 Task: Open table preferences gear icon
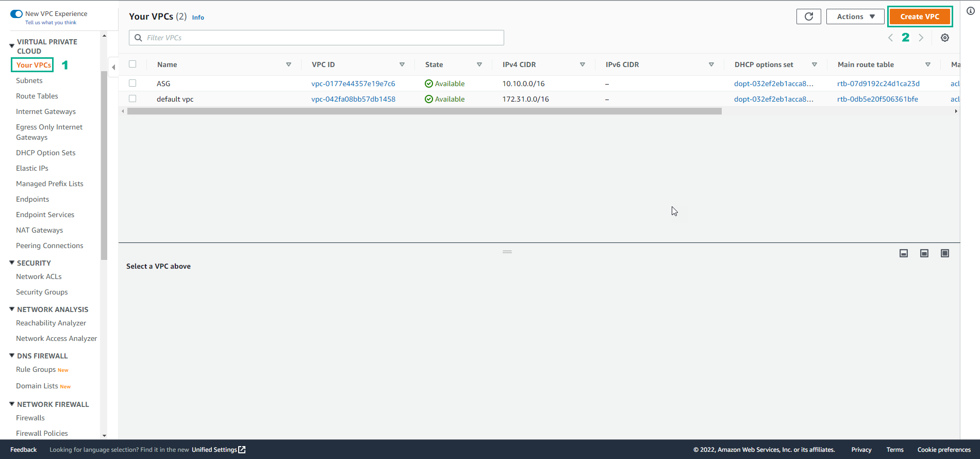point(945,38)
